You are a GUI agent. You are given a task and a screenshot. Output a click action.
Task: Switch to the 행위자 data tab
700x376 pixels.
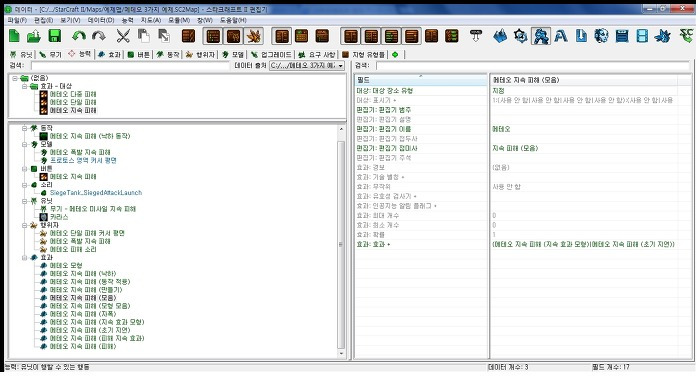pos(200,54)
